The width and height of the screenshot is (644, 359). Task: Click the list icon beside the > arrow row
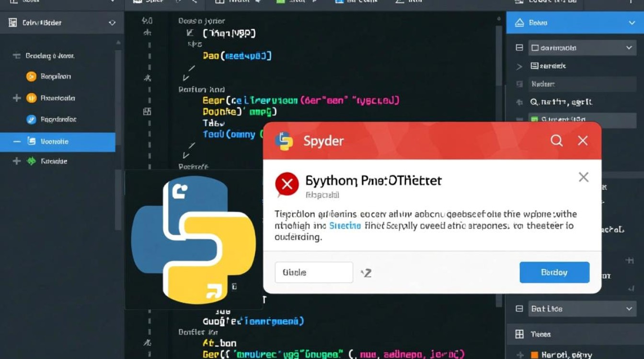535,66
